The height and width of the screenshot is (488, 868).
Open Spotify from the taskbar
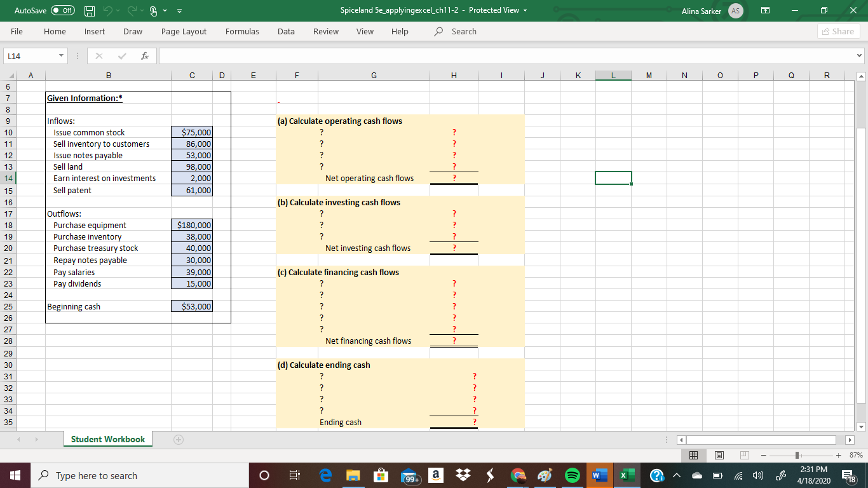point(571,475)
